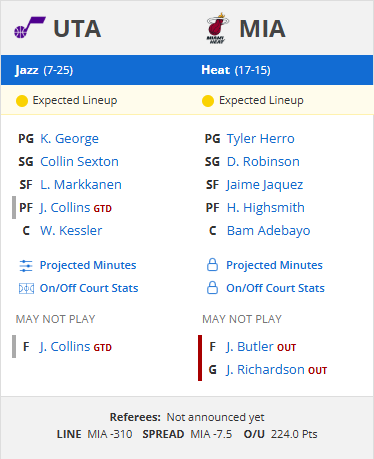
Task: Click the Jazz On/Off Court Stats court icon
Action: point(26,288)
